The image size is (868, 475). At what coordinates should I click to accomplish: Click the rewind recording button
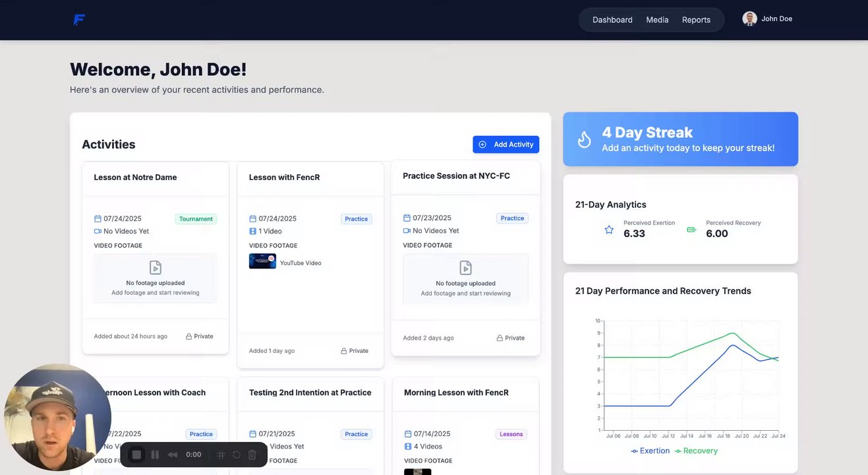173,455
